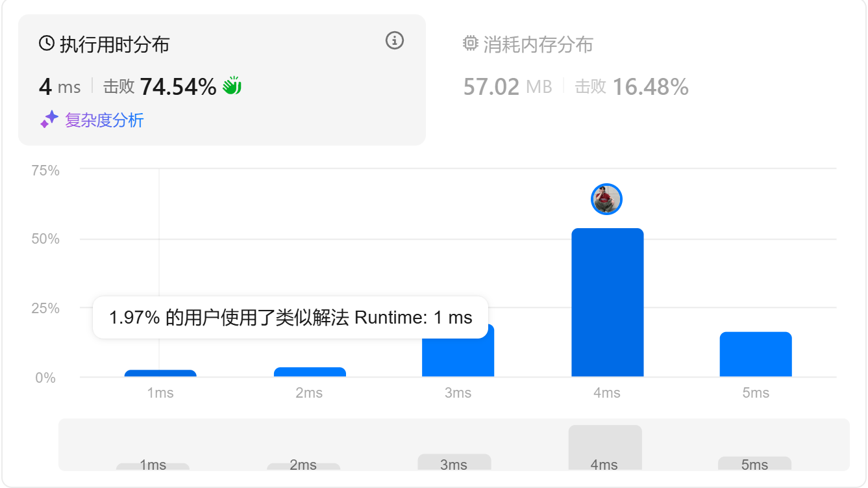
Task: Click the 5ms bar in bottom range overview
Action: (754, 463)
